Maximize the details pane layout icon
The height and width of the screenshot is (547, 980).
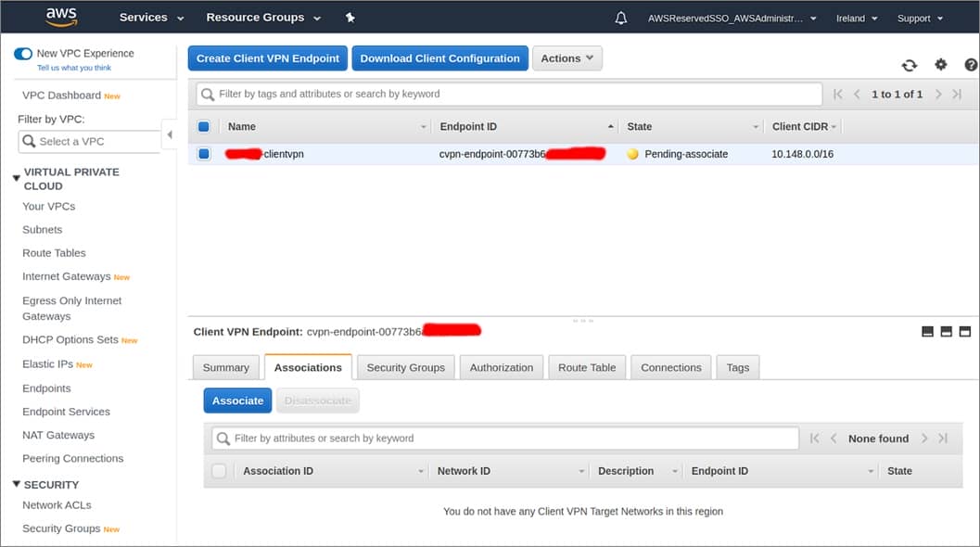click(x=965, y=331)
